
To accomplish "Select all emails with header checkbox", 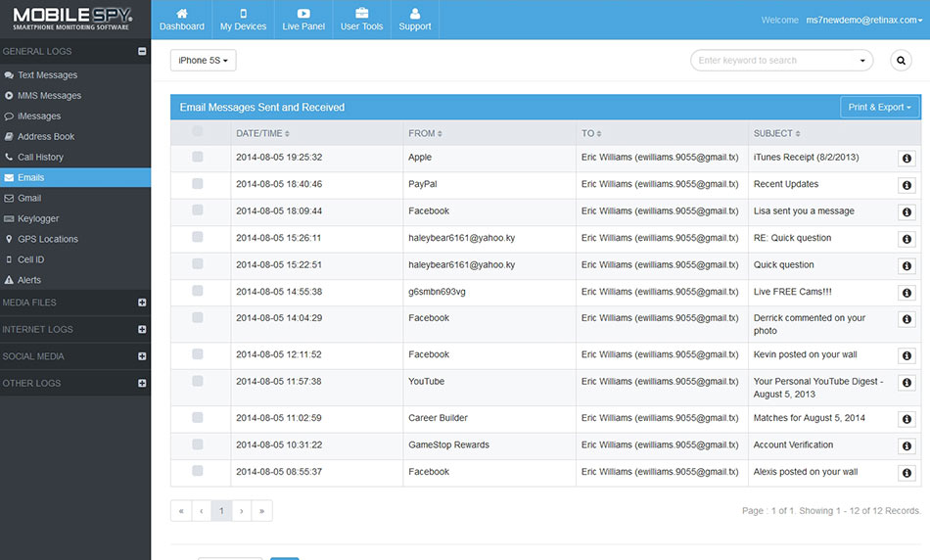I will tap(198, 131).
